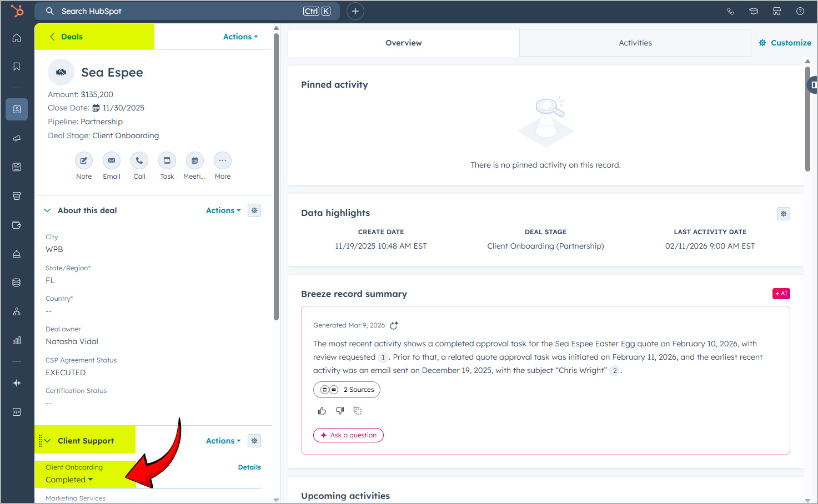Schedule a Meeting for this deal
818x504 pixels.
[195, 160]
